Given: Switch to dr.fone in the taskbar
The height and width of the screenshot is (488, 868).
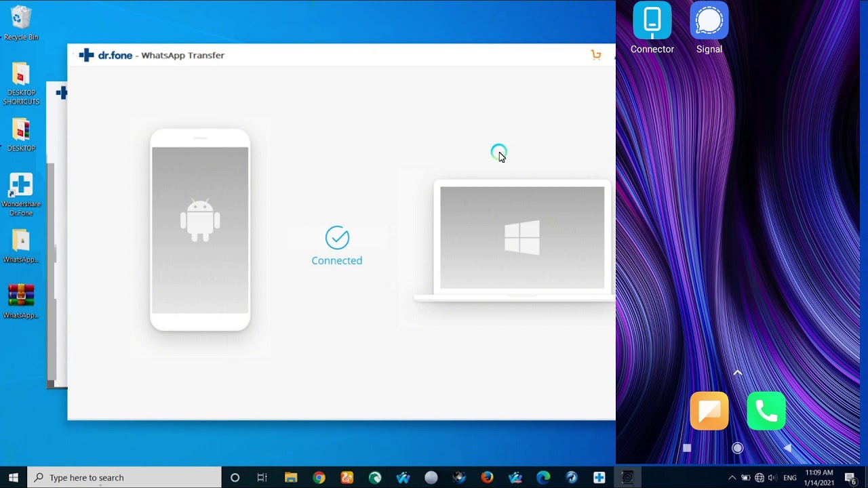Looking at the screenshot, I should click(x=599, y=477).
